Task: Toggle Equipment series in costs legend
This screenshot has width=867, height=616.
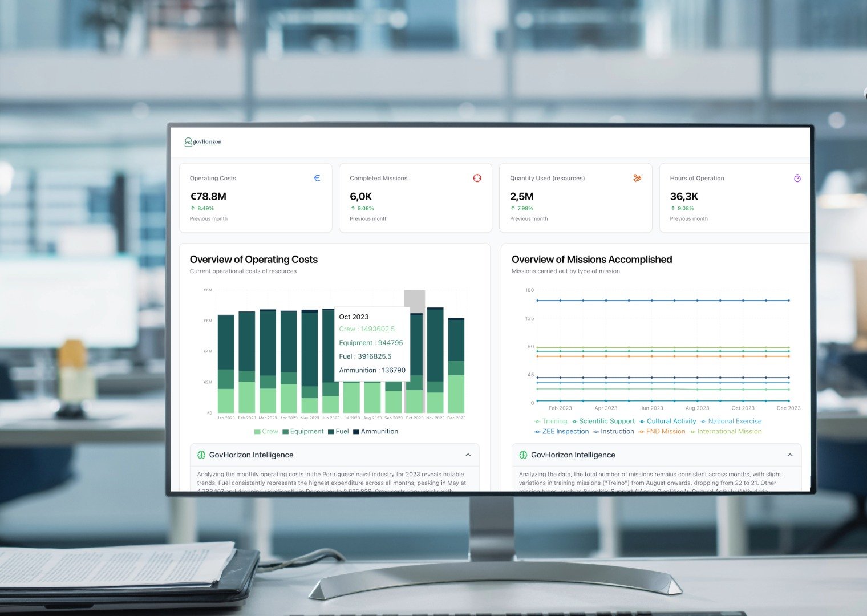Action: coord(303,432)
